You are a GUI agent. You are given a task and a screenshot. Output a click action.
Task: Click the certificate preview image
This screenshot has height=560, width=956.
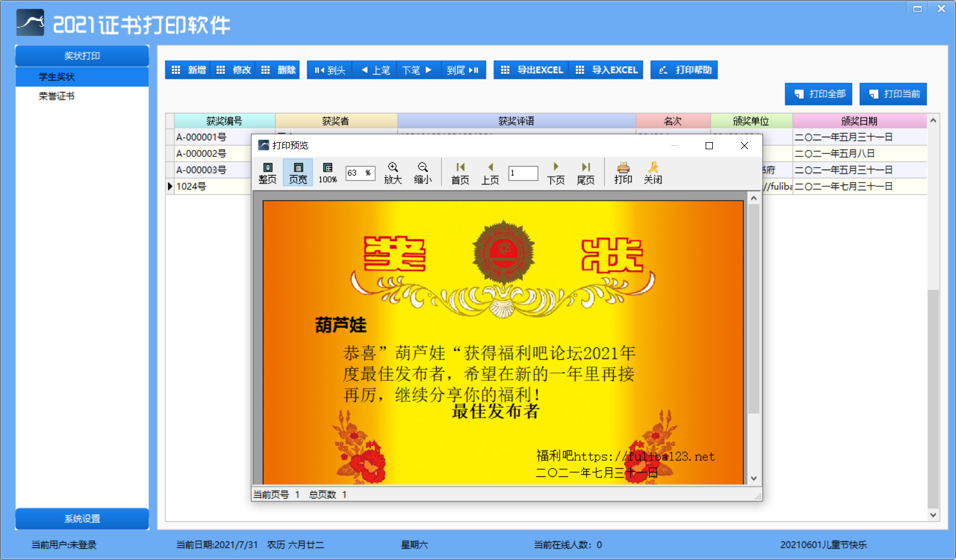503,342
